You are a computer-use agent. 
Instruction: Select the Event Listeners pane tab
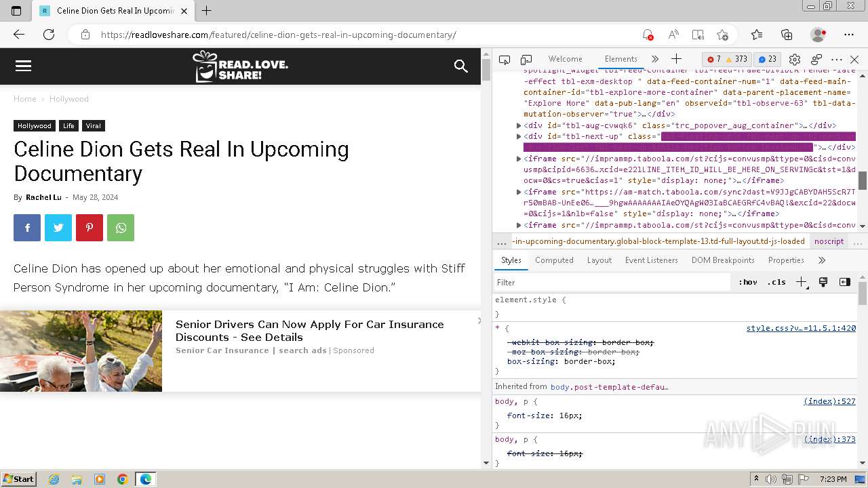coord(652,260)
